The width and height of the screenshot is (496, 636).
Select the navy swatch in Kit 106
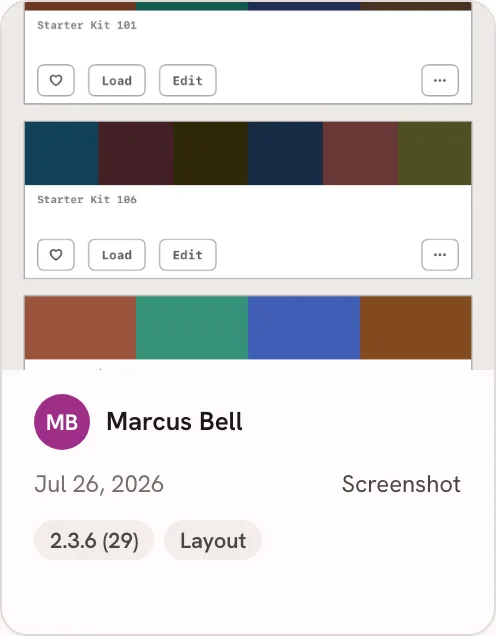(x=286, y=153)
